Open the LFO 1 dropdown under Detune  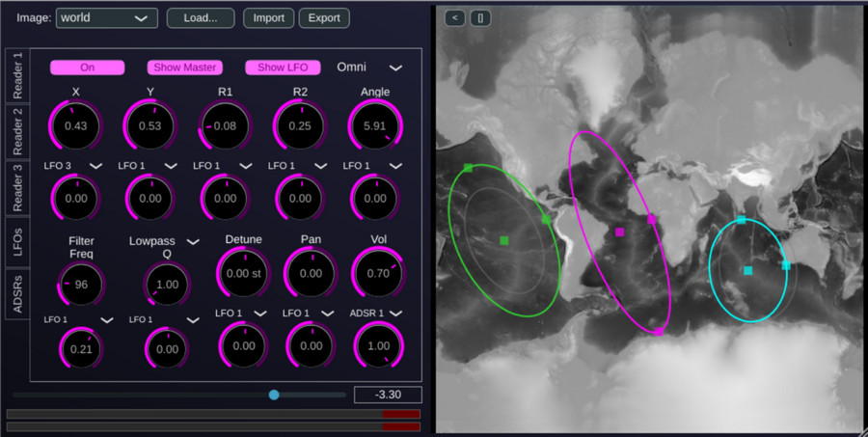point(241,314)
